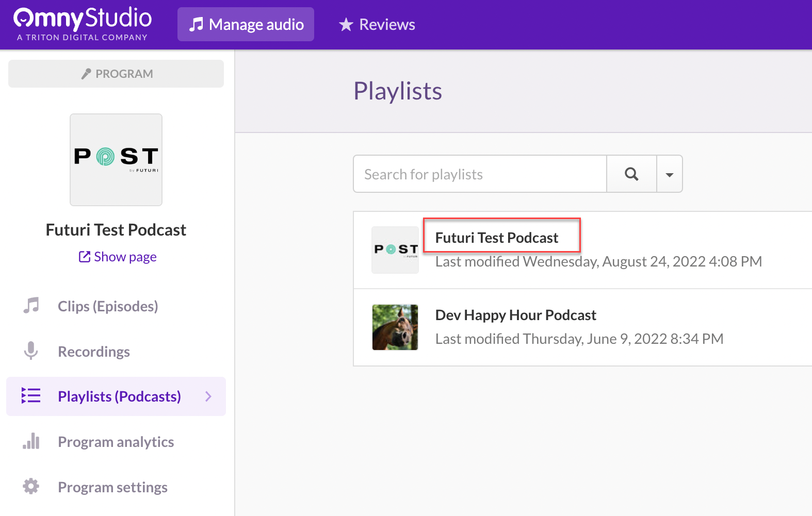Click the Program analytics bar chart icon
Image resolution: width=812 pixels, height=516 pixels.
coord(31,441)
